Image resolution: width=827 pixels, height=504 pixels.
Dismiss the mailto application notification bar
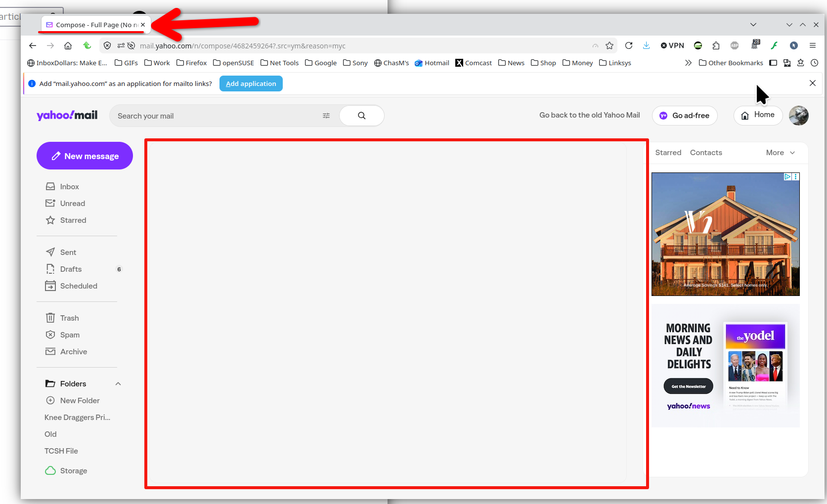coord(813,83)
